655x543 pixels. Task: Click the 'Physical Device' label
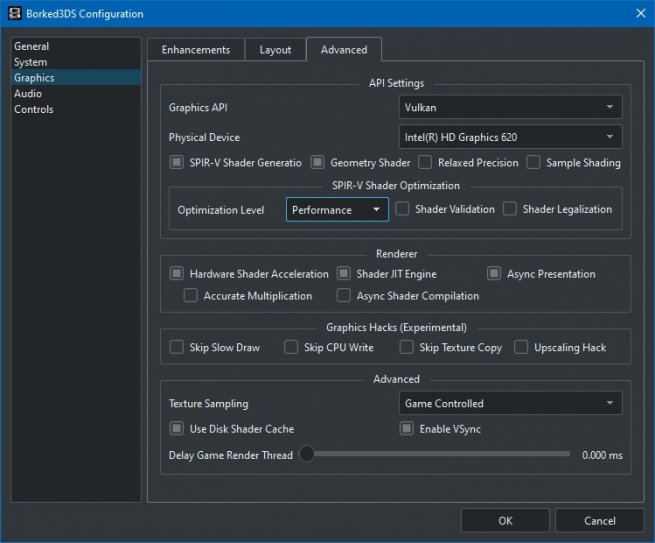(204, 137)
